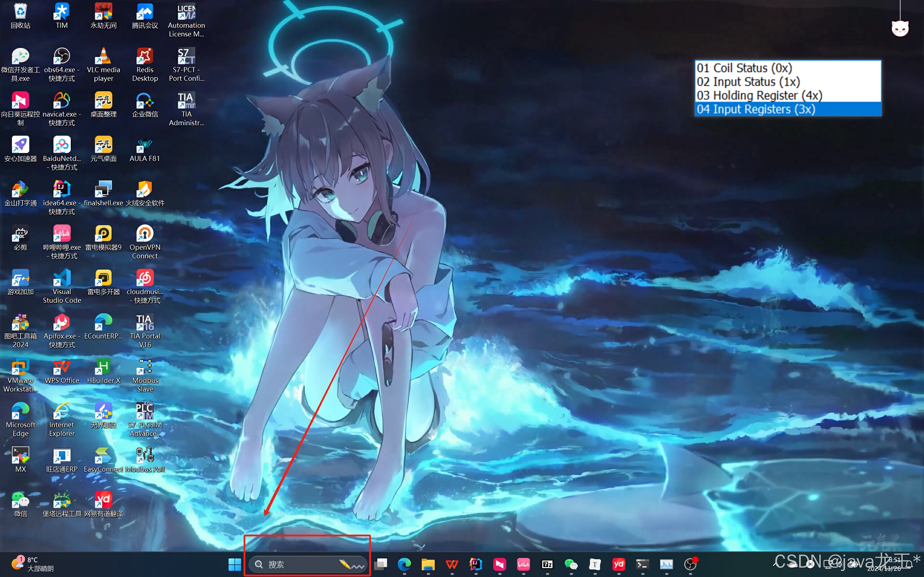Click the OpenVPN Connect desktop icon

tap(145, 234)
